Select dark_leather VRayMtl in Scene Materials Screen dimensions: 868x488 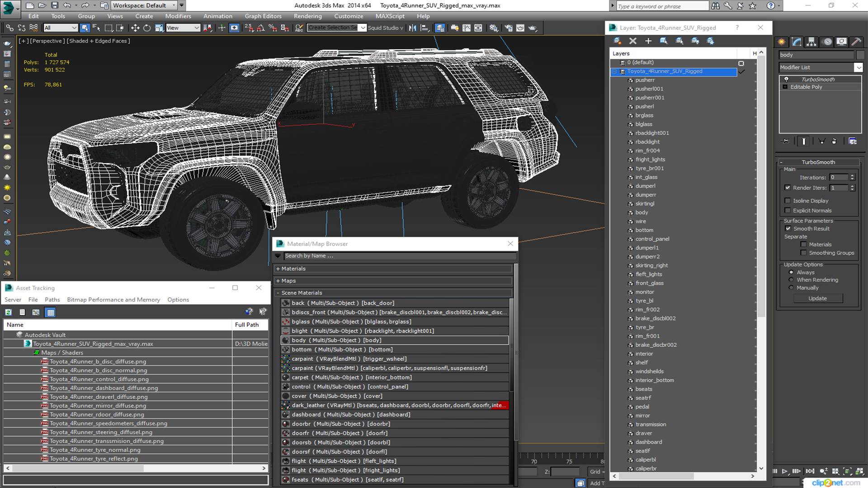(395, 405)
